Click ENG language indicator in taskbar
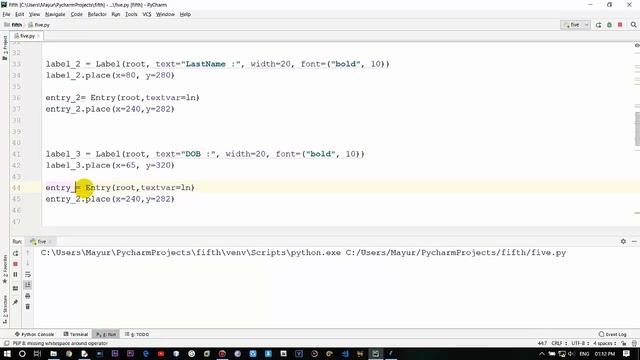This screenshot has height=360, width=640. 584,353
